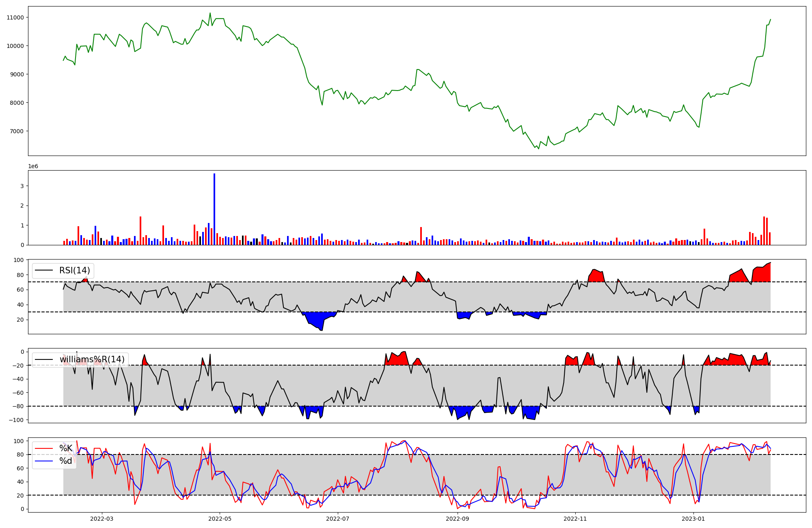Click the RSI(14) legend entry
The width and height of the screenshot is (812, 528).
click(74, 270)
